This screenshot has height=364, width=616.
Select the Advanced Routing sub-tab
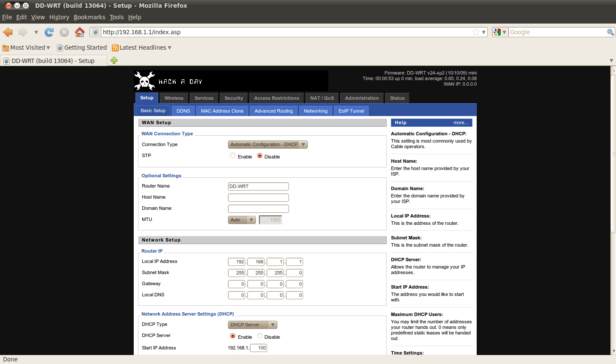(x=273, y=111)
